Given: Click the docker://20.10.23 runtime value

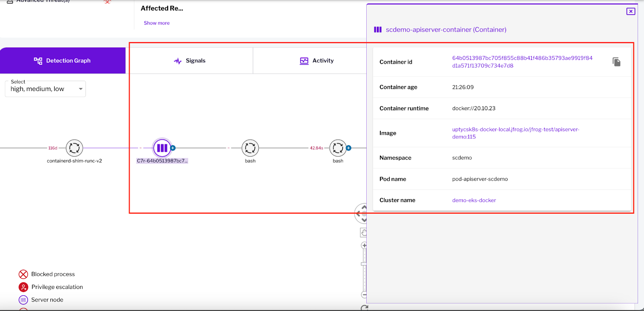Looking at the screenshot, I should click(474, 109).
